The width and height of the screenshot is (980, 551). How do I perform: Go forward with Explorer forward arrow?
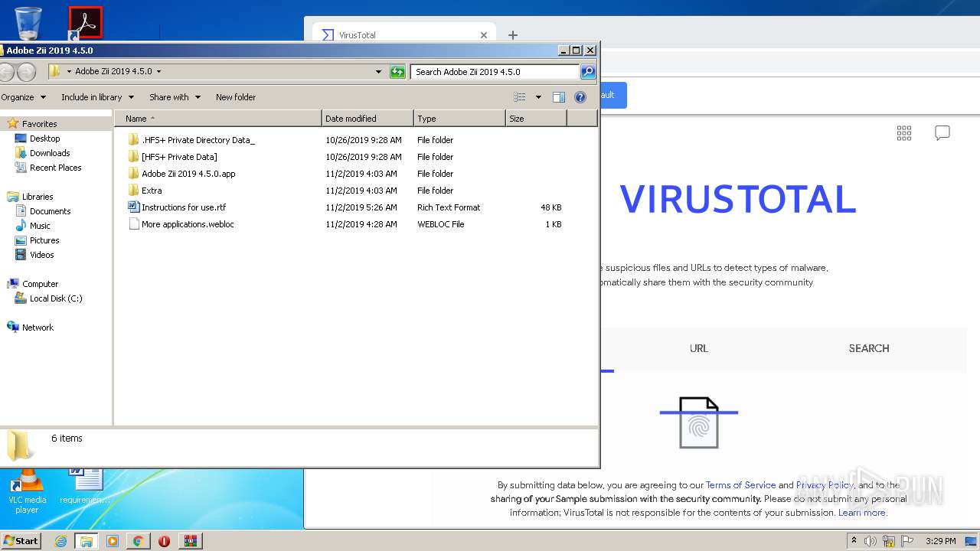(x=26, y=72)
